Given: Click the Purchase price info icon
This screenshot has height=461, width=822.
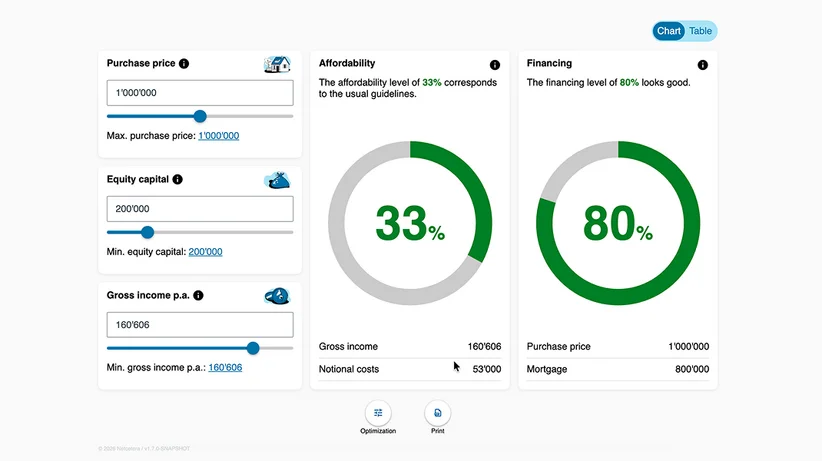Looking at the screenshot, I should [x=183, y=63].
